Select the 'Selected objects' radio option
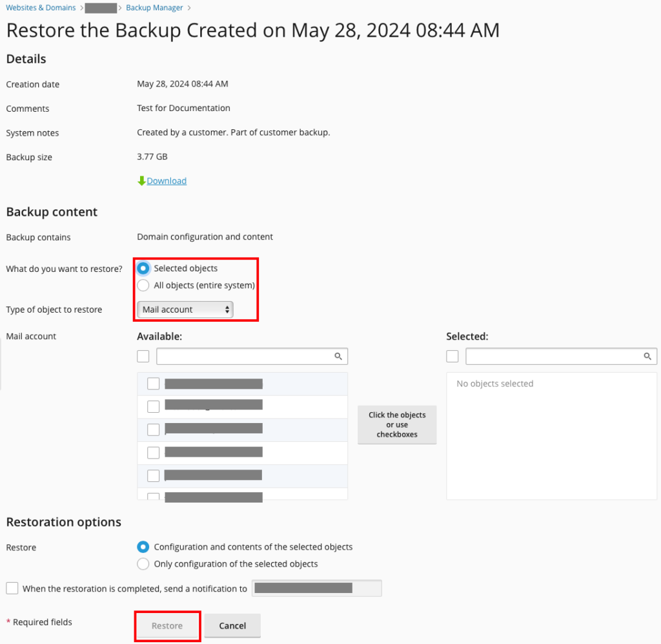661x644 pixels. coord(143,268)
